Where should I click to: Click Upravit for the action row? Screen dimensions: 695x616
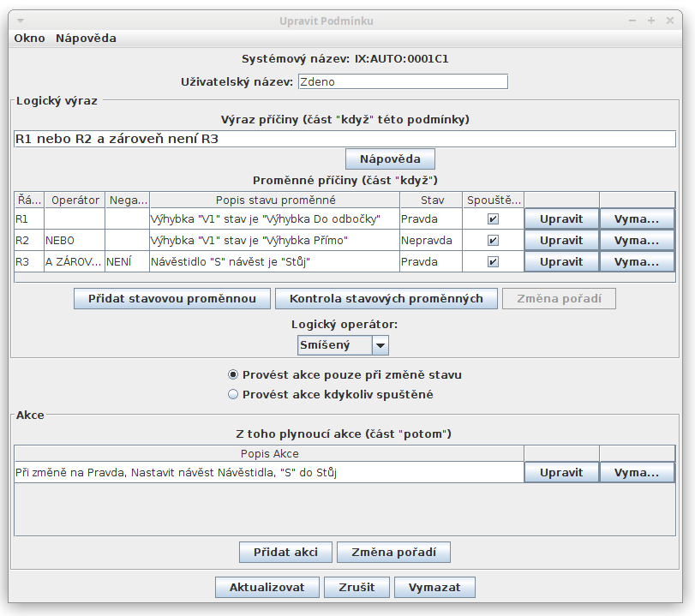click(561, 473)
